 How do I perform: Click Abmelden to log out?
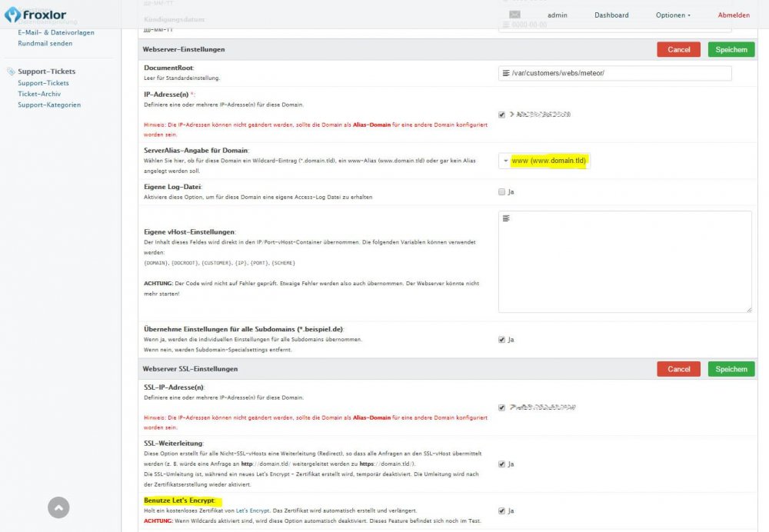pyautogui.click(x=734, y=15)
